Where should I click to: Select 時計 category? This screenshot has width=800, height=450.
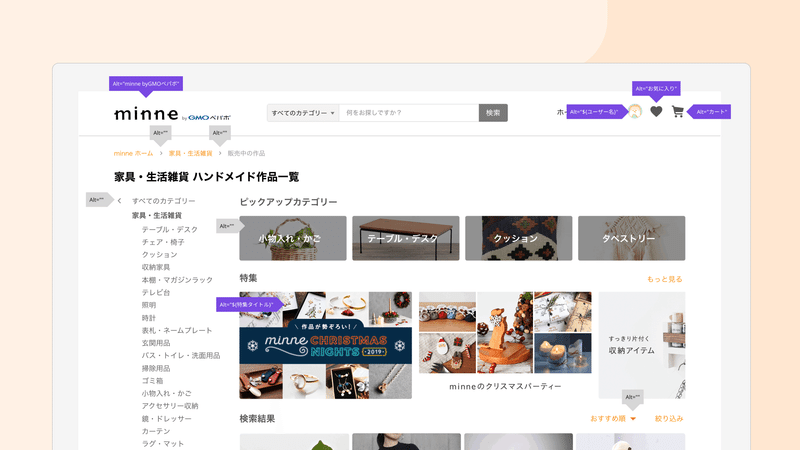click(148, 318)
